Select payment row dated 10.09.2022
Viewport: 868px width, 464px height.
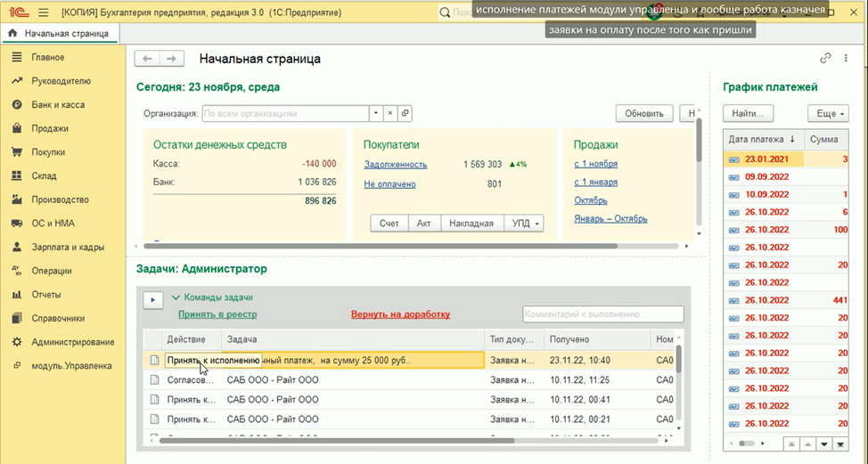785,195
